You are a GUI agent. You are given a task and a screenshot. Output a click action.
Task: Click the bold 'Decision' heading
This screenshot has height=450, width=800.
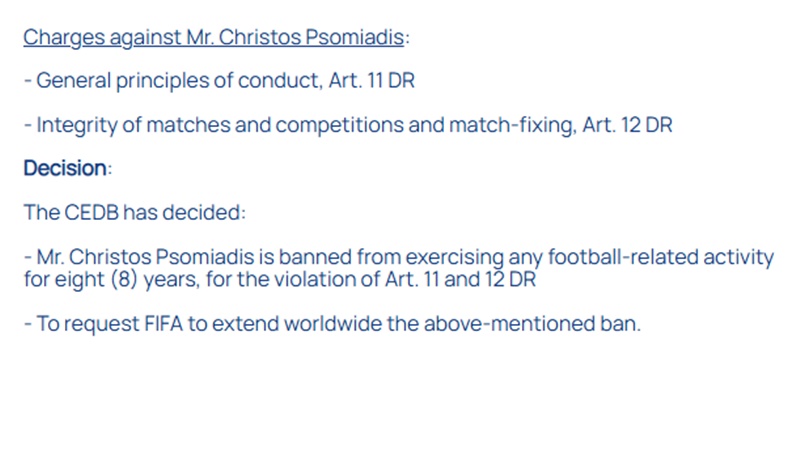coord(65,168)
